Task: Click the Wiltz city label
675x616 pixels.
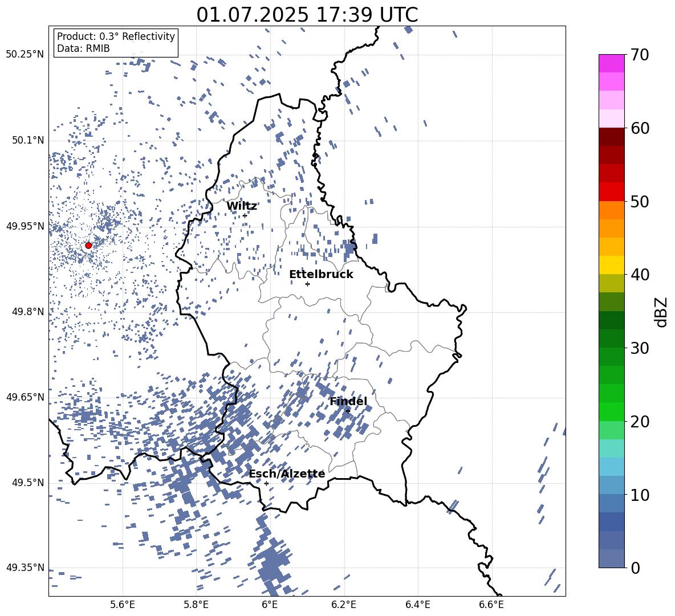Action: click(242, 206)
